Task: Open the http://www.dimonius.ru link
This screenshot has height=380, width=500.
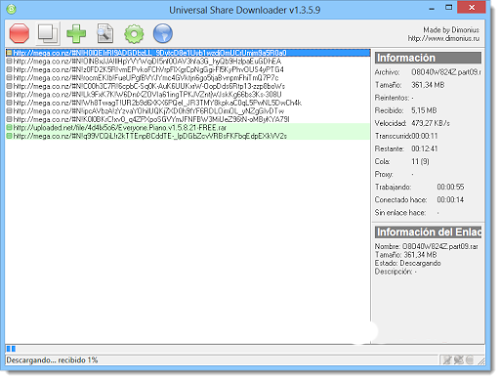Action: (x=444, y=39)
